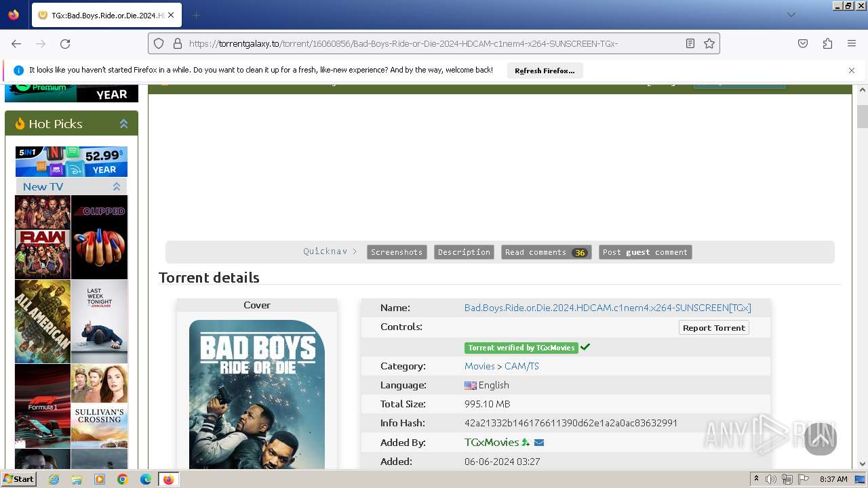Click the scrollbar down arrow
Image resolution: width=868 pixels, height=488 pixels.
click(x=863, y=464)
